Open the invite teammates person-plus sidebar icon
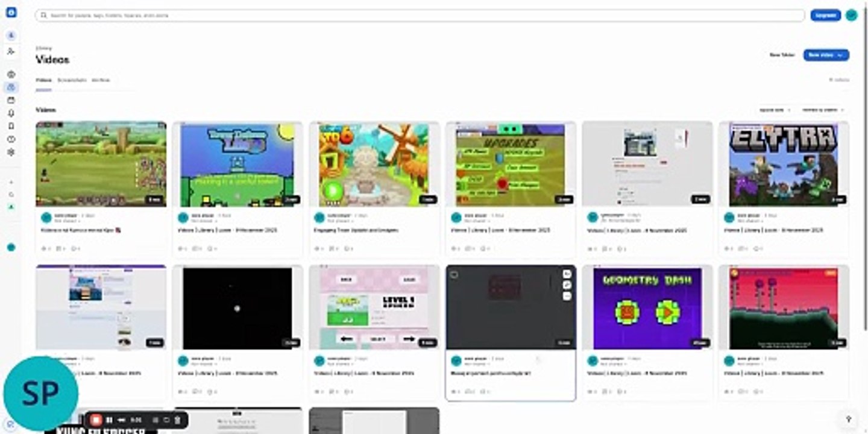Screen dimensions: 868x434 pyautogui.click(x=11, y=51)
